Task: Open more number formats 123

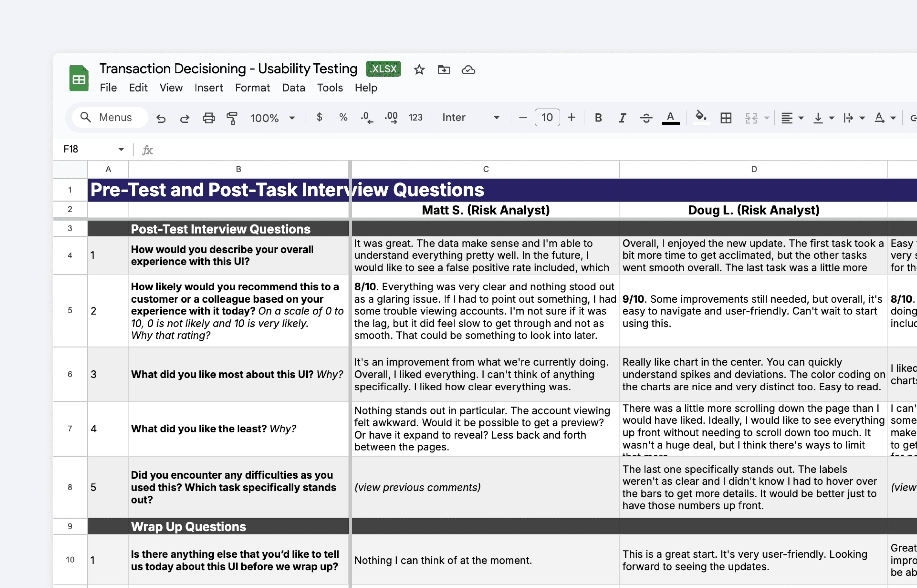Action: 415,117
